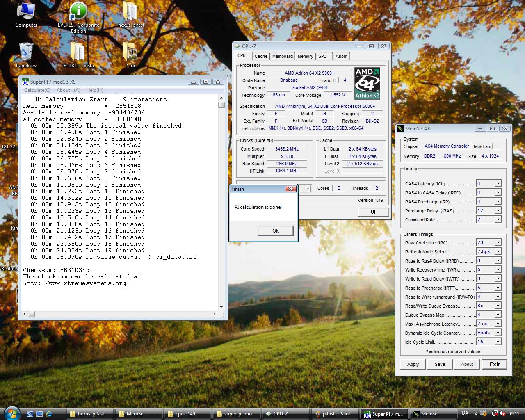
Task: Show hidden tray icons arrow
Action: [x=476, y=414]
